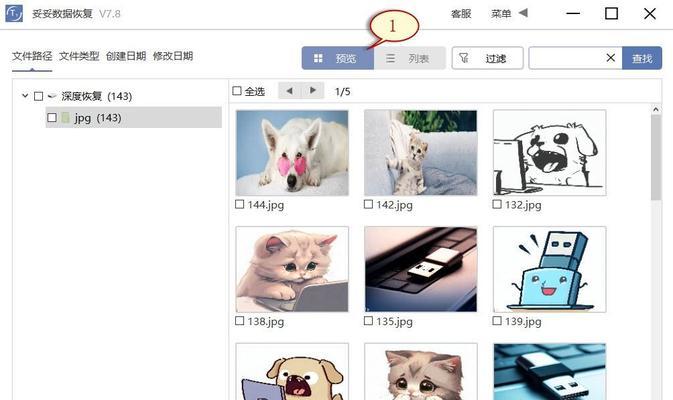The image size is (673, 400).
Task: Select the jpg (143) tree item
Action: (133, 117)
